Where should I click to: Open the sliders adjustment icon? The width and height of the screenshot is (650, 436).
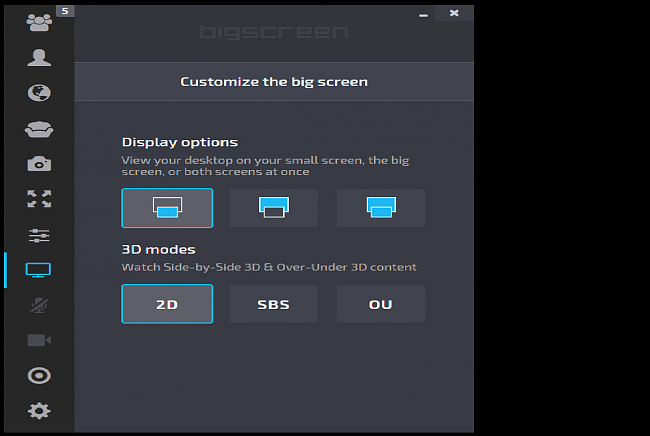(x=38, y=235)
